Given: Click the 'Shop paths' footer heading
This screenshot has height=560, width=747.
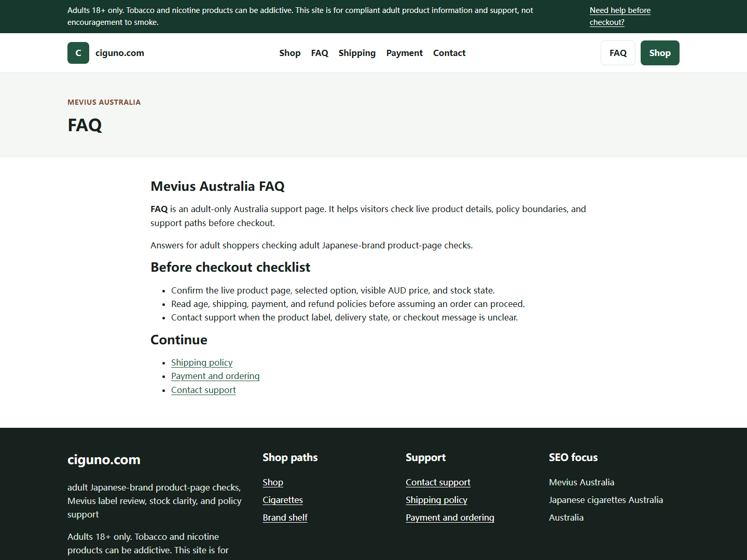Looking at the screenshot, I should (290, 457).
